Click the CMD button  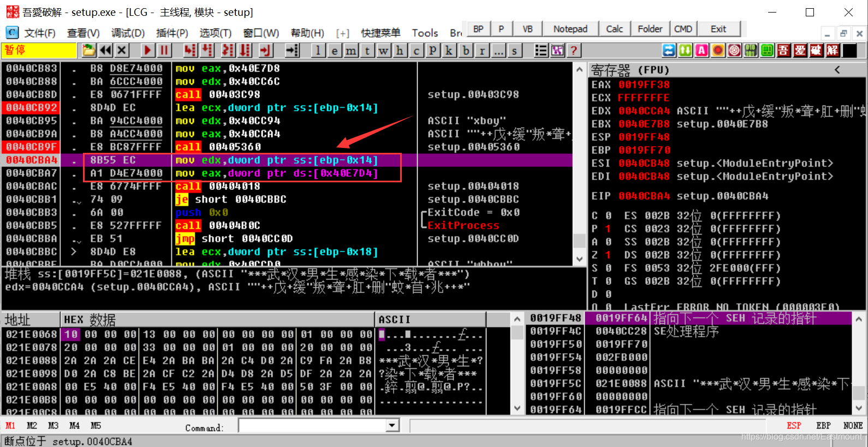pos(683,29)
